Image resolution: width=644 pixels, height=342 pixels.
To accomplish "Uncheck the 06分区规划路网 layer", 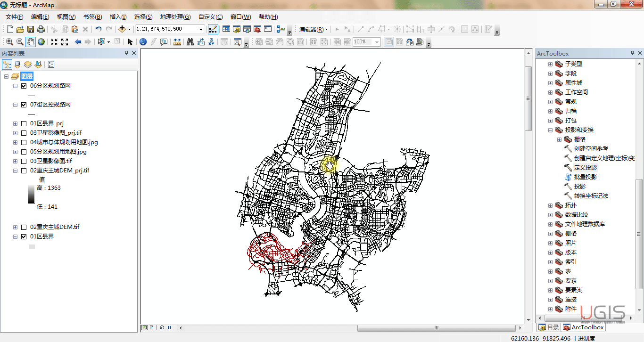I will [24, 86].
